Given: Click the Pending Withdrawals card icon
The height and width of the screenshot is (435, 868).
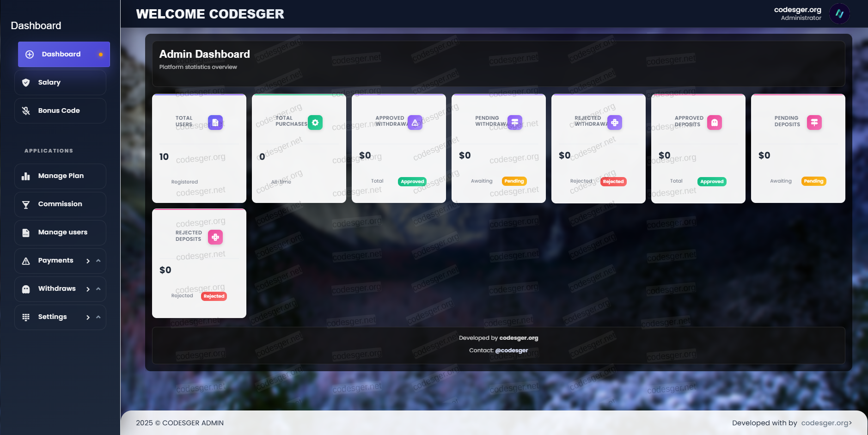Looking at the screenshot, I should pos(514,123).
